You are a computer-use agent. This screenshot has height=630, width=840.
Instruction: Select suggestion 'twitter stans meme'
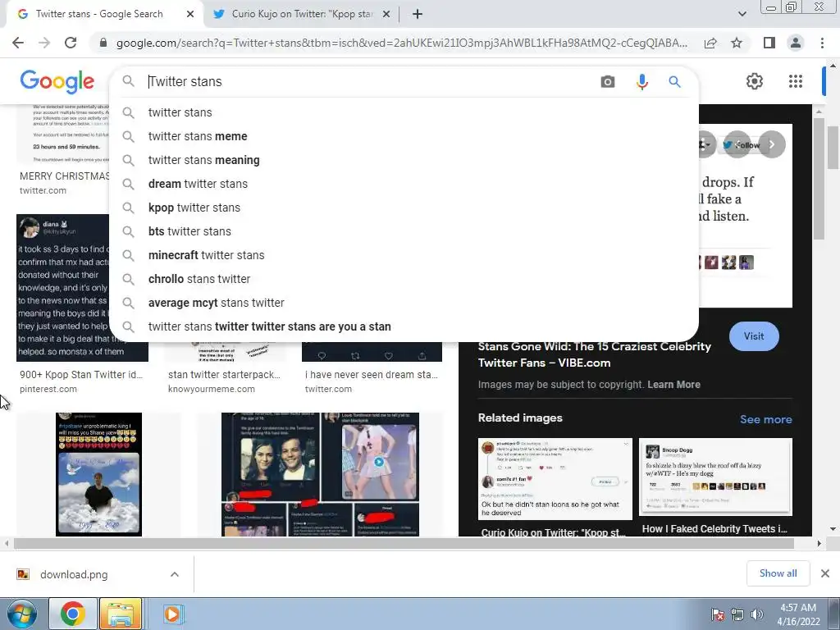404,136
